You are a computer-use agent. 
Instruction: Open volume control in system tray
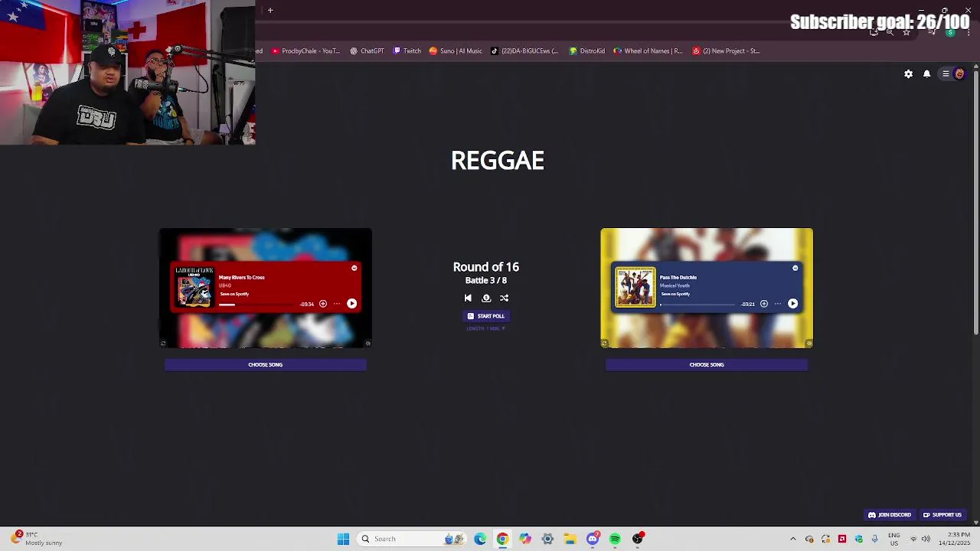point(926,539)
